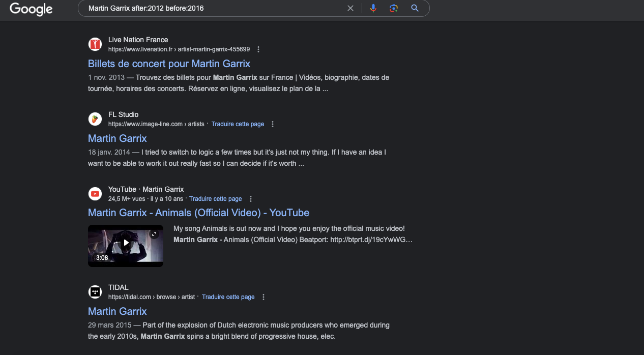Submit search with magnifier icon

415,8
